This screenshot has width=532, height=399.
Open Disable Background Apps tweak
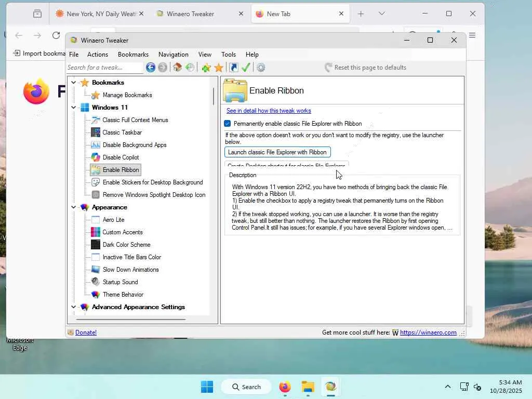[x=135, y=145]
